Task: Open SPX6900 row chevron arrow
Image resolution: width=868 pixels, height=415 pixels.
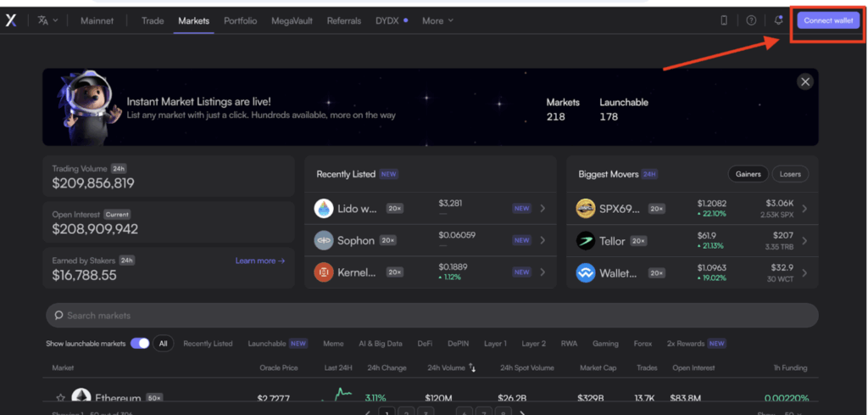Action: (x=804, y=208)
